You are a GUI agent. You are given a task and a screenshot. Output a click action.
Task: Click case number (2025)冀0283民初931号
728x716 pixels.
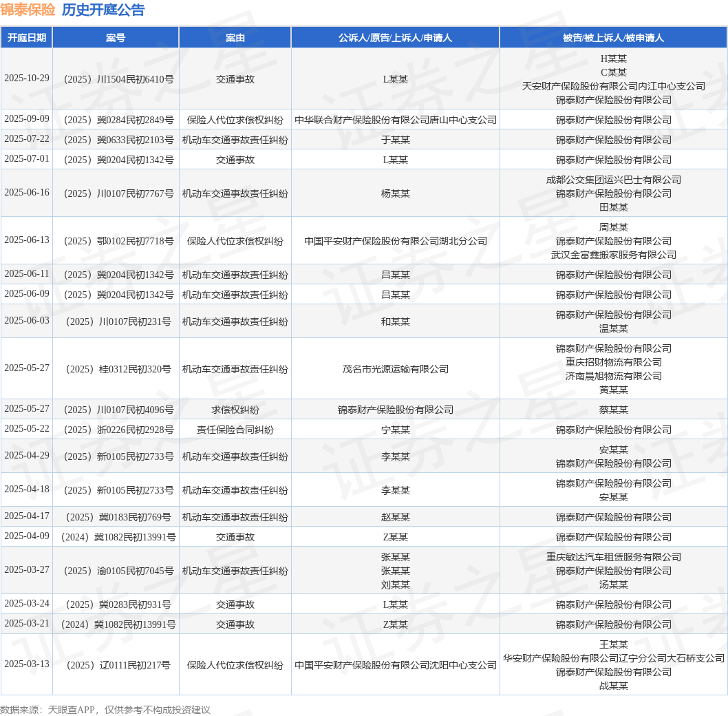(118, 604)
